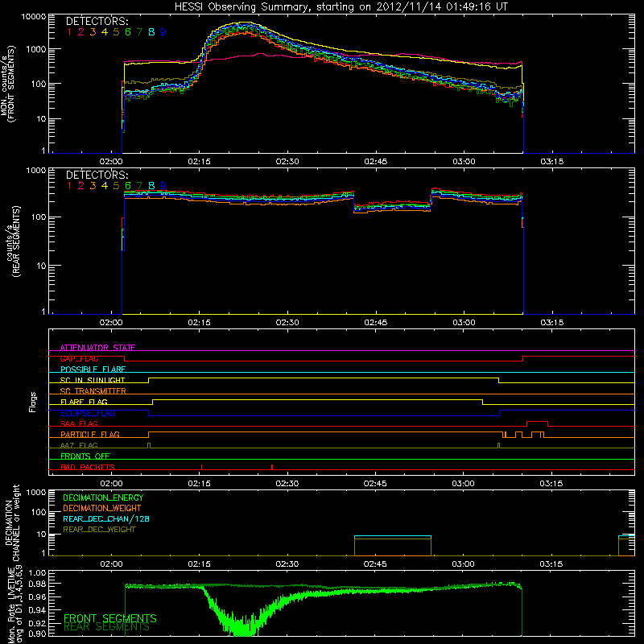Click dark green detector 7 in rear legend
Image resolution: width=644 pixels, height=644 pixels.
[x=139, y=186]
